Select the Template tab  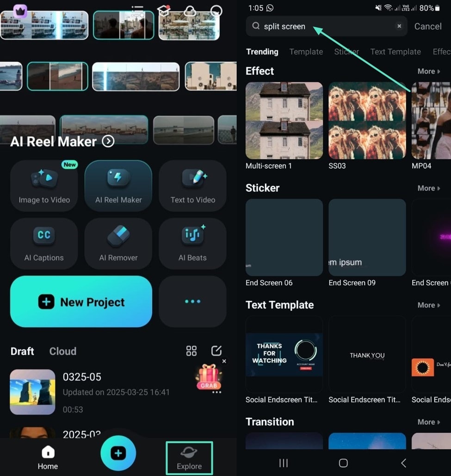coord(306,52)
